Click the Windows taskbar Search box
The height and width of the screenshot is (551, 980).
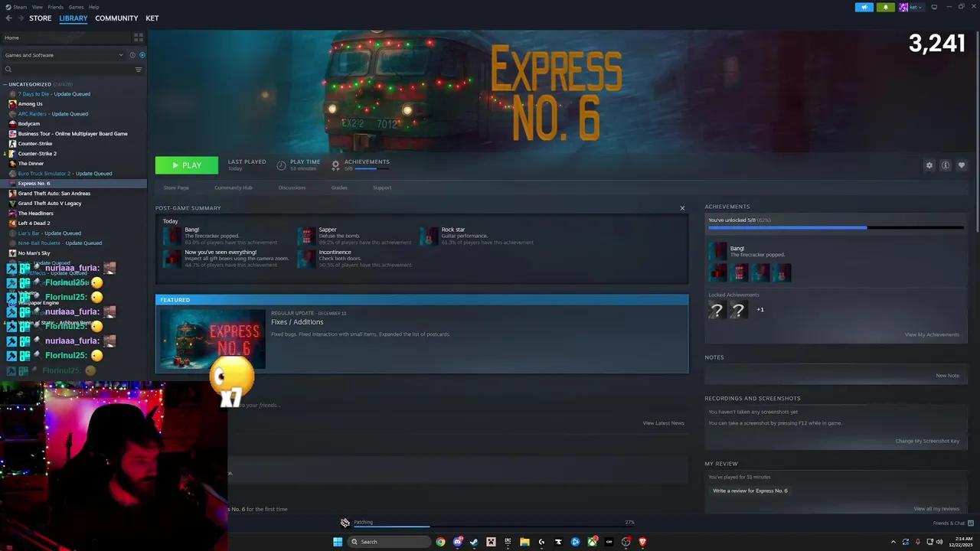click(x=390, y=542)
